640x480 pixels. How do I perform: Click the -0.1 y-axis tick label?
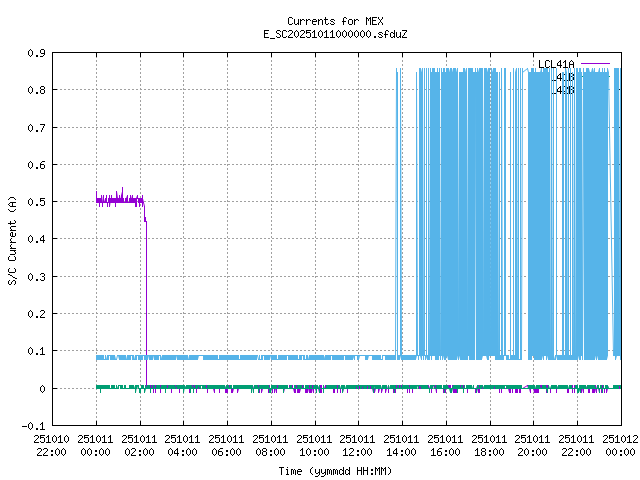pyautogui.click(x=31, y=425)
